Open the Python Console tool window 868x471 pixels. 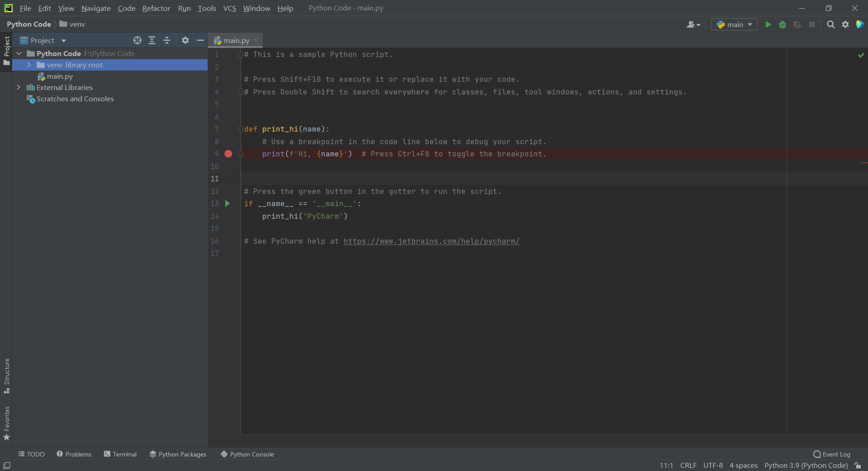[247, 454]
